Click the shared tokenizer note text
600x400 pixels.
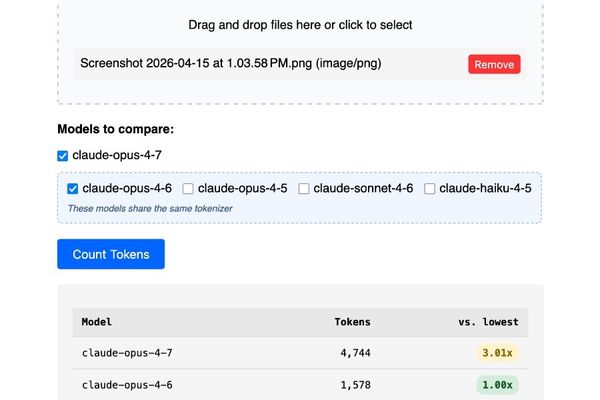click(x=150, y=209)
